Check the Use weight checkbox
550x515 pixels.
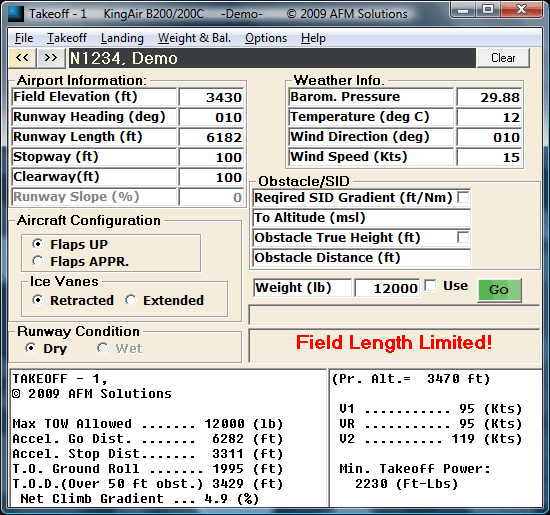430,286
